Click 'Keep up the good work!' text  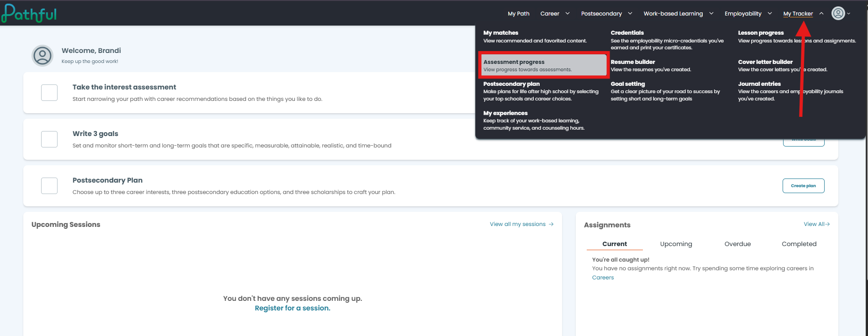pyautogui.click(x=90, y=62)
